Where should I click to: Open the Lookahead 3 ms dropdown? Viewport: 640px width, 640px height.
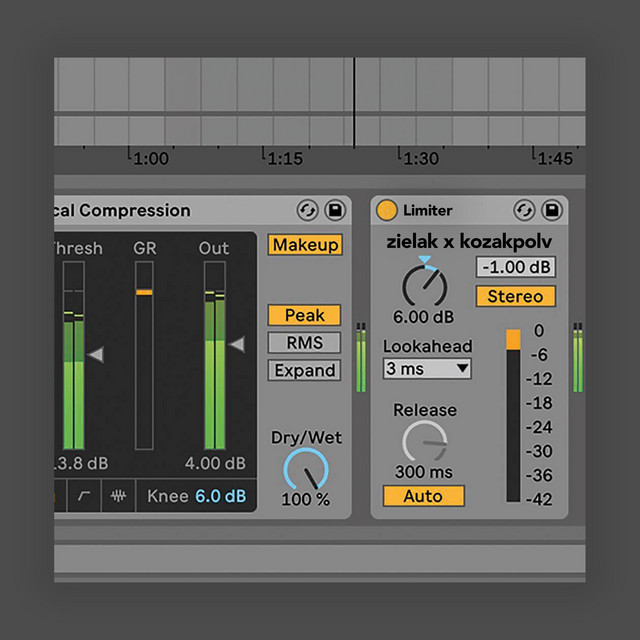[427, 369]
